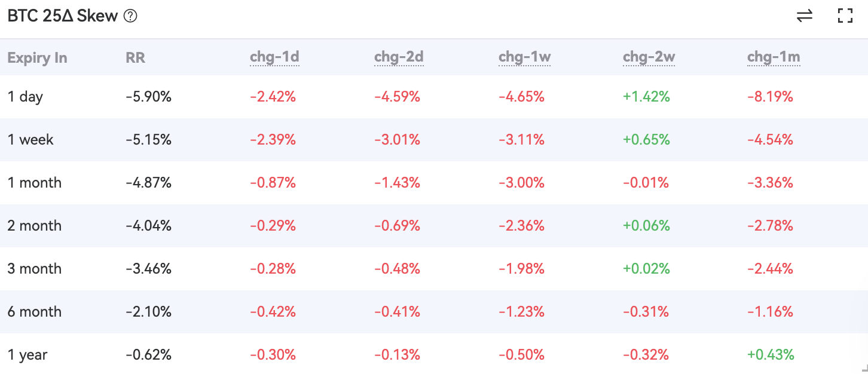Click the chg-1m column header
The height and width of the screenshot is (374, 868).
pyautogui.click(x=774, y=57)
